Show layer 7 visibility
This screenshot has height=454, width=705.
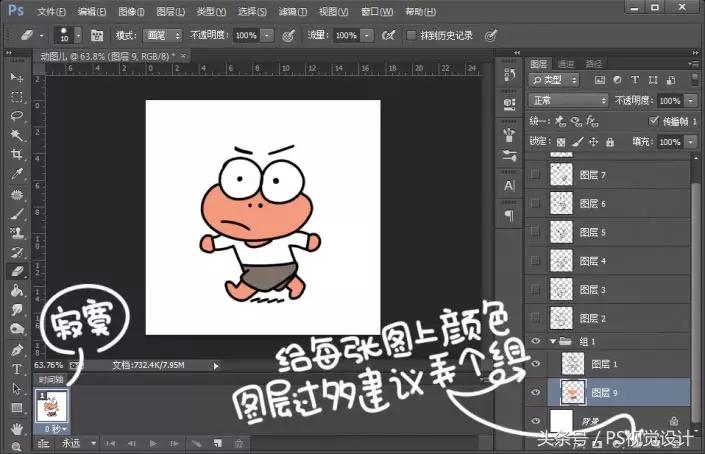[535, 174]
